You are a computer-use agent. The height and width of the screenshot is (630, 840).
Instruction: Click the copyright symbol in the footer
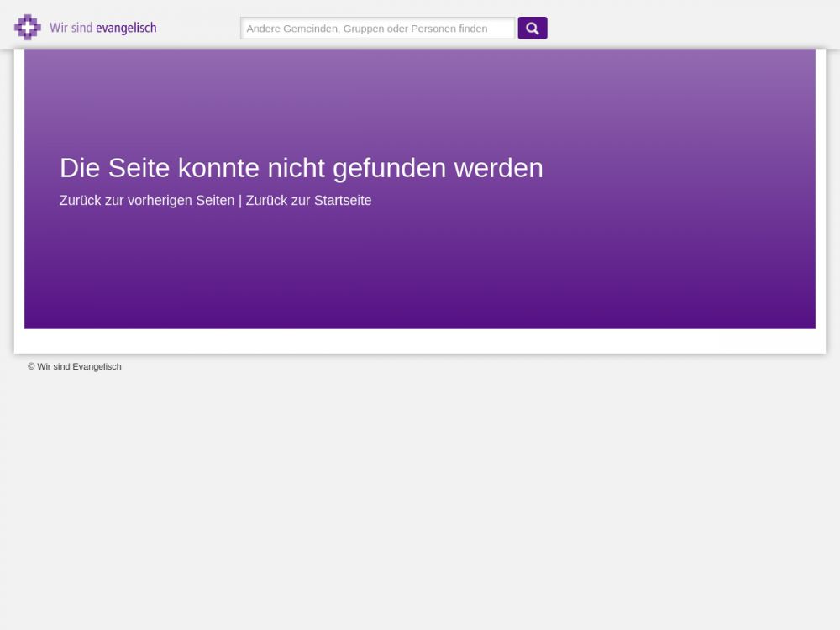tap(31, 366)
